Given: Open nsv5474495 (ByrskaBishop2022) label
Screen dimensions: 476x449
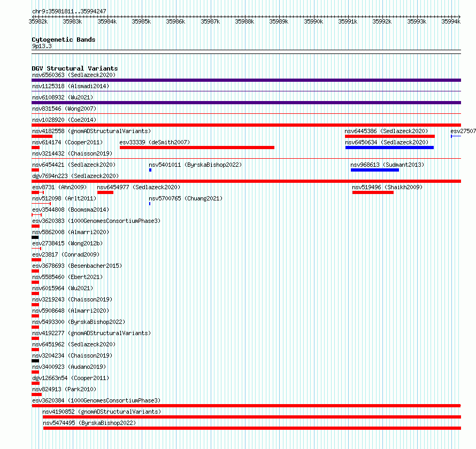Looking at the screenshot, I should [89, 423].
